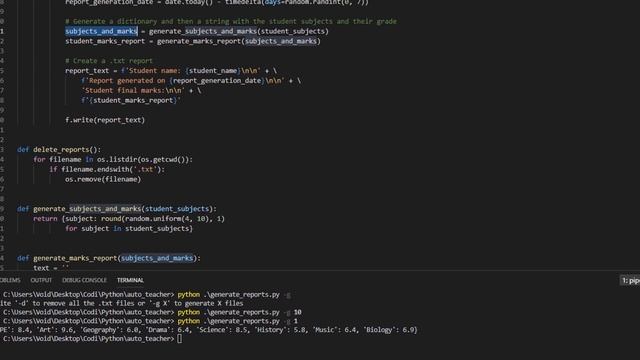Click the 'report_generation_date = date.today()' line
The width and height of the screenshot is (640, 360).
pyautogui.click(x=217, y=2)
